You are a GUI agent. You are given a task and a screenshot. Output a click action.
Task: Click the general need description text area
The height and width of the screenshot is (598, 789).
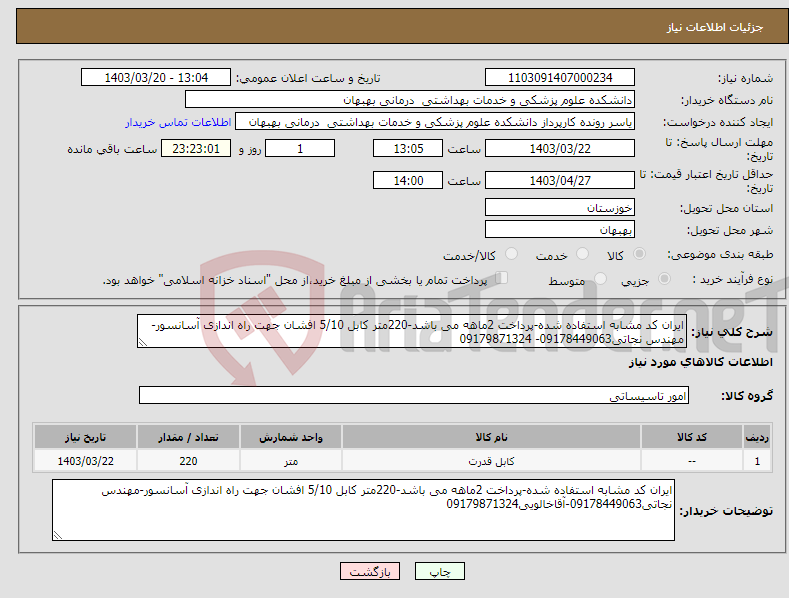pyautogui.click(x=412, y=331)
